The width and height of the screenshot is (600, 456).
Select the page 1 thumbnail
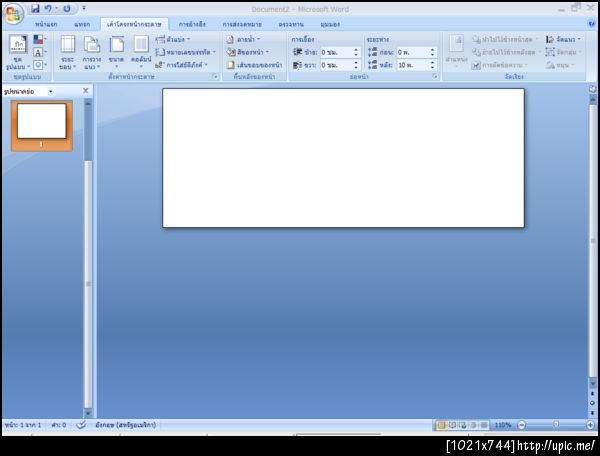(42, 126)
